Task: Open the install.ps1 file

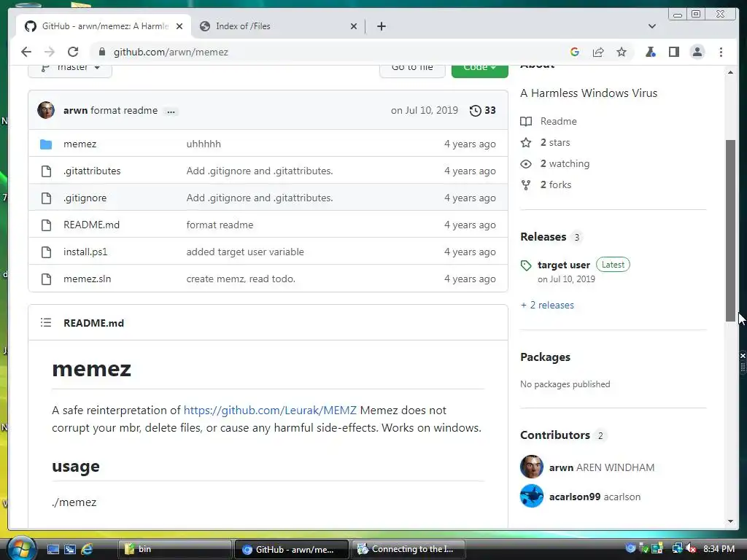Action: click(x=85, y=252)
